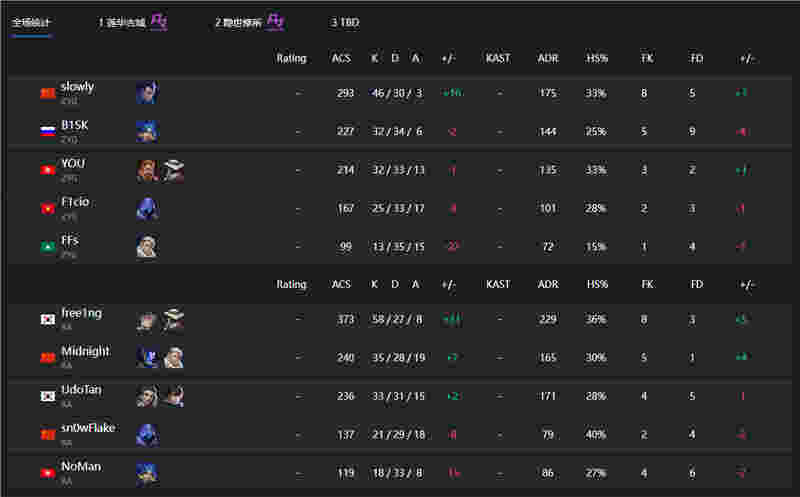The height and width of the screenshot is (497, 800).
Task: Click the winner icon on the 莲华古城 tab
Action: (159, 21)
